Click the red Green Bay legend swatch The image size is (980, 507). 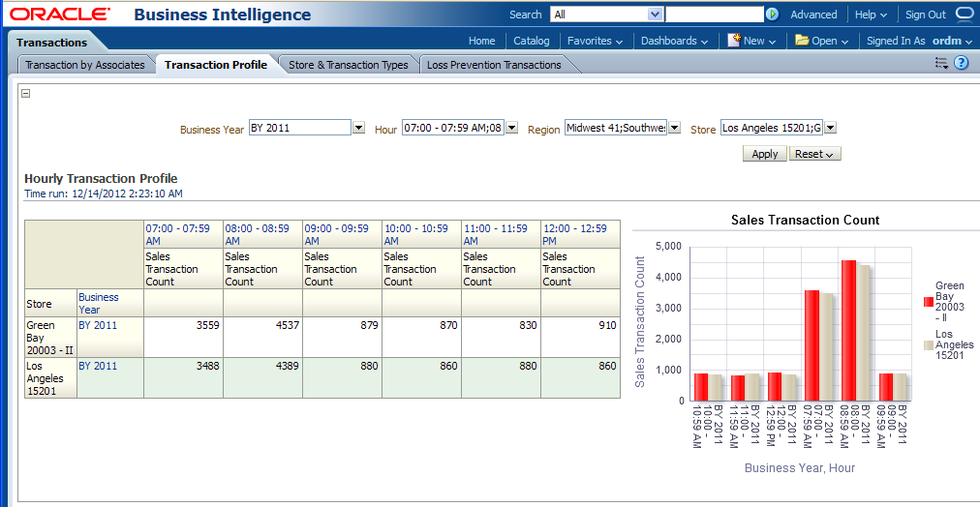[928, 302]
